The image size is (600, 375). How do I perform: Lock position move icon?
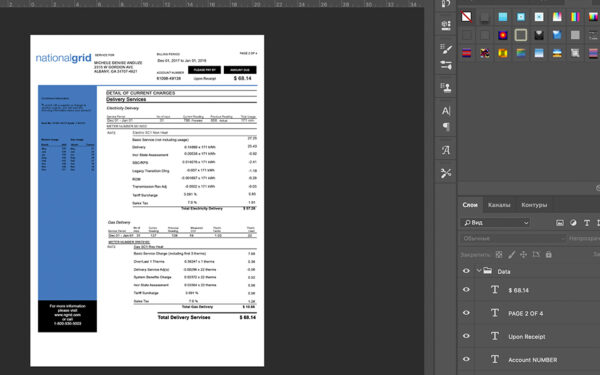point(523,254)
